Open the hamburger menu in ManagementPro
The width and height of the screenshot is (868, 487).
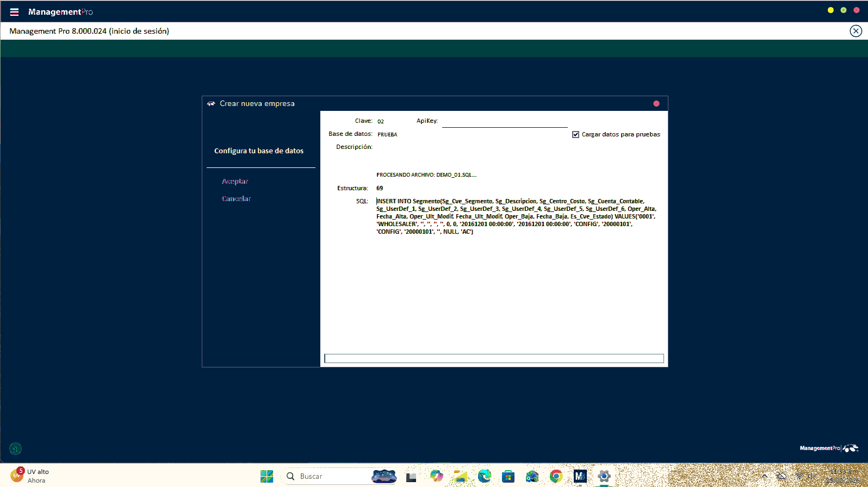tap(14, 12)
